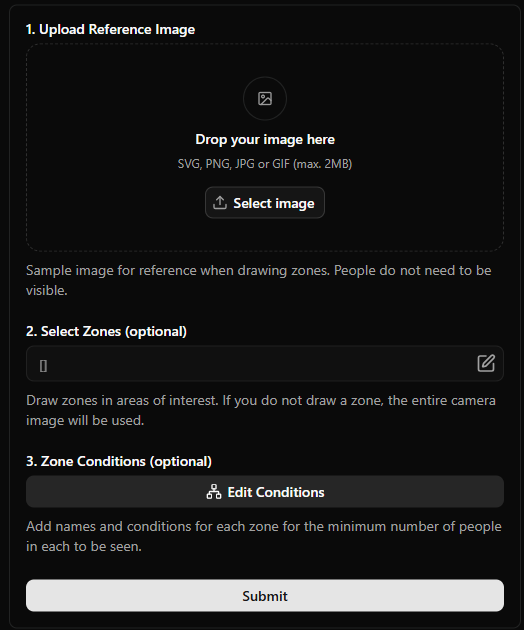
Task: Click the 'Edit Conditions' label text
Action: 276,492
